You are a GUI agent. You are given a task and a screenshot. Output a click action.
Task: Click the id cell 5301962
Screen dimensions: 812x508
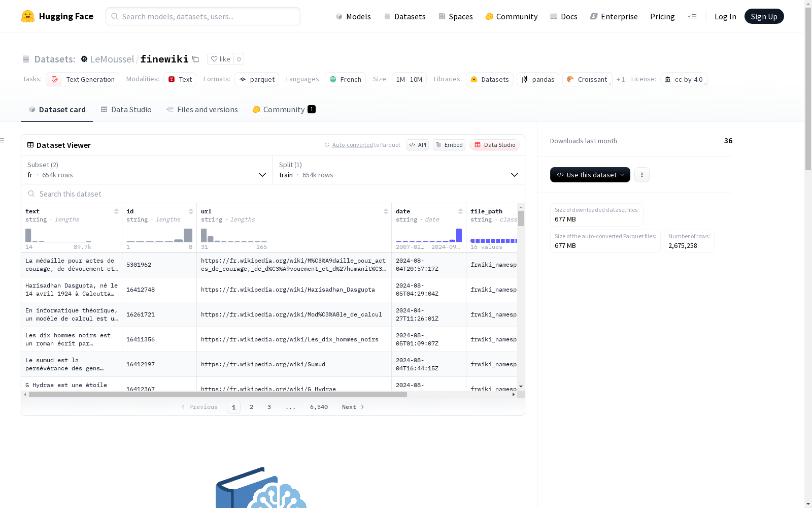pos(159,265)
